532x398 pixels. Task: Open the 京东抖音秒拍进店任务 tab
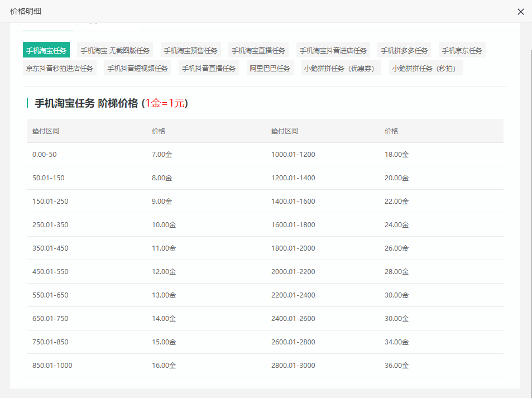tap(59, 68)
